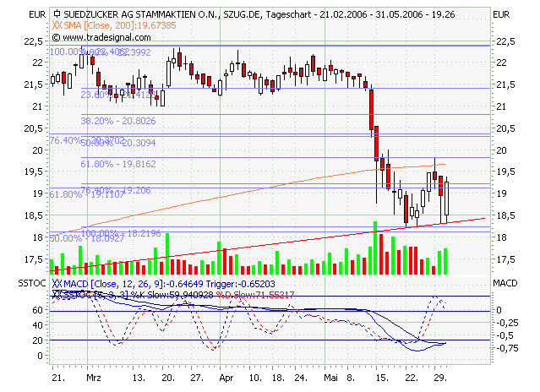This screenshot has height=392, width=540.
Task: Click the 21. date marker on time axis
Action: (58, 378)
